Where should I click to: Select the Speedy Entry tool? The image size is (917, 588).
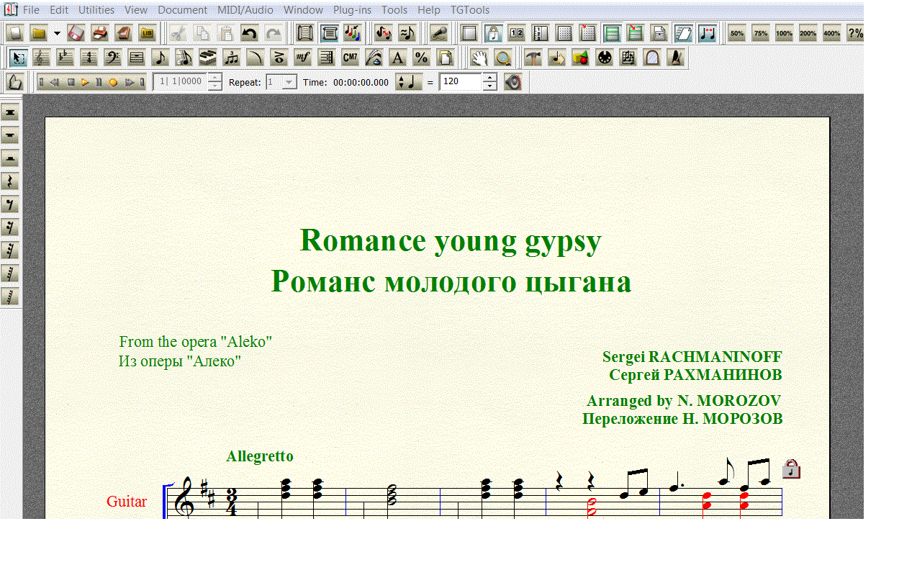click(184, 58)
